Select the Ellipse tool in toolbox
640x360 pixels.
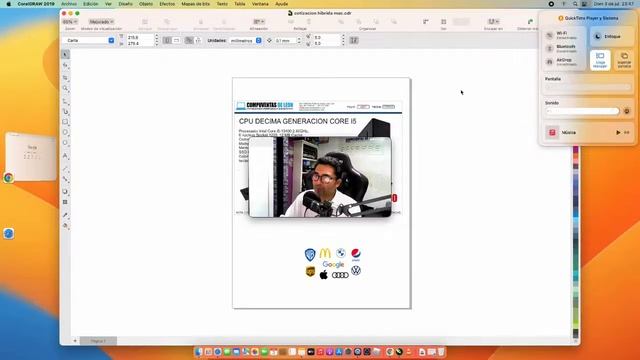(65, 132)
